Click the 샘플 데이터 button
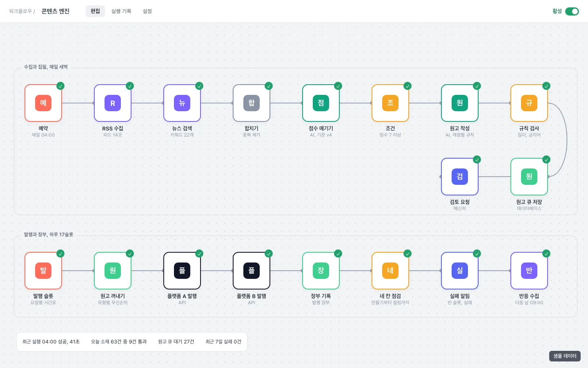Screen dimensions: 588x368 coord(565,356)
